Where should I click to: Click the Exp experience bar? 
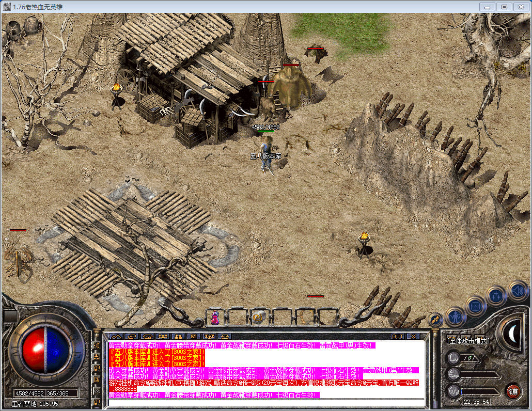(479, 375)
